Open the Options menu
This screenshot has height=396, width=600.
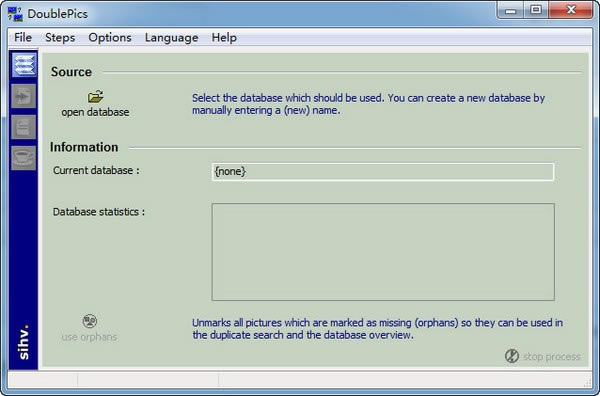tap(110, 37)
